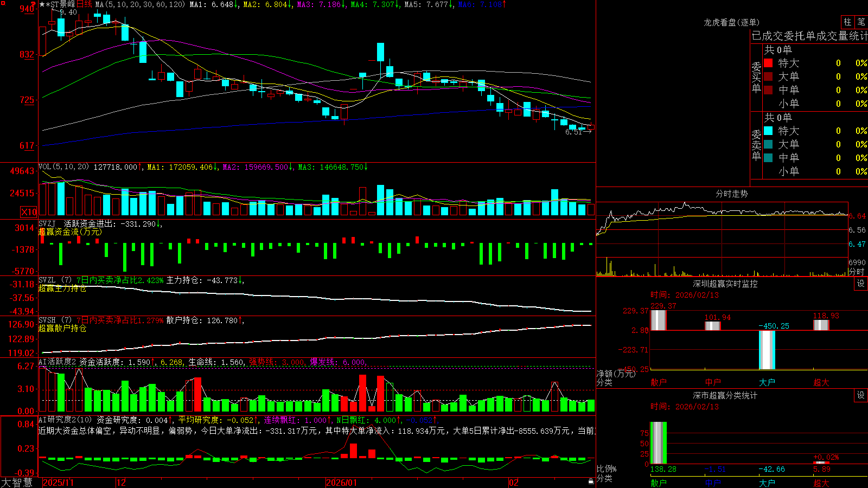This screenshot has width=868, height=488.
Task: Select 中户 category label under 深圳超赢实时监控
Action: click(x=713, y=382)
